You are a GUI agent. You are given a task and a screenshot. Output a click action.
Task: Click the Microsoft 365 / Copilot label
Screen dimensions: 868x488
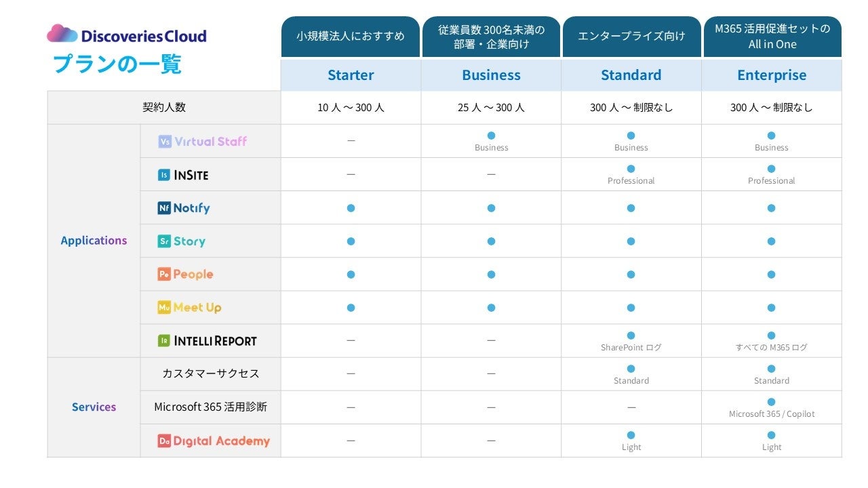pos(772,414)
